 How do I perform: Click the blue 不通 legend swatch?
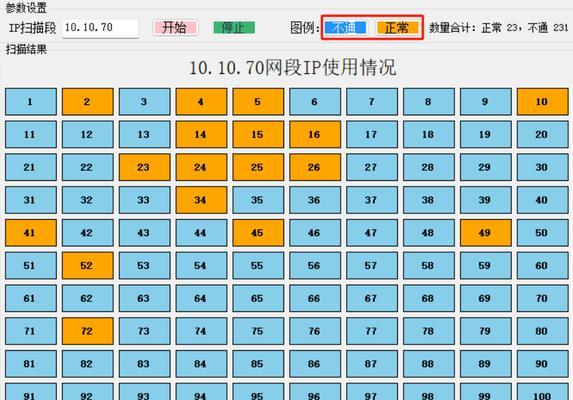[x=345, y=28]
